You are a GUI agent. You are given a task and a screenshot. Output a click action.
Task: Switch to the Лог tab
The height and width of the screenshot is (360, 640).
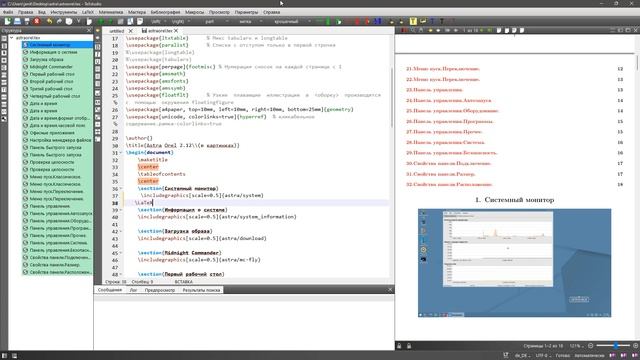click(x=133, y=290)
